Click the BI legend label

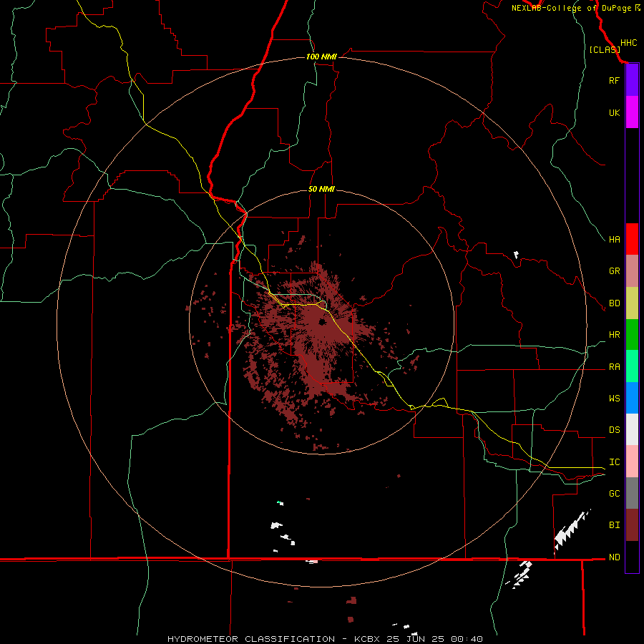point(614,525)
